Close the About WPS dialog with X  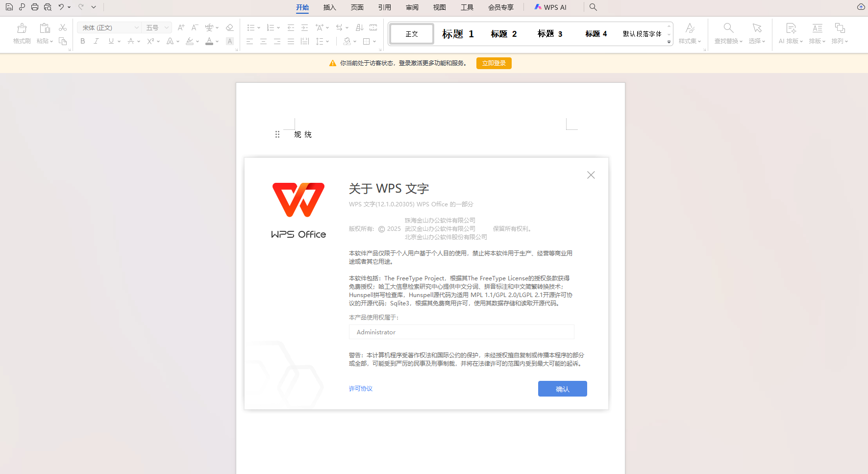(x=591, y=175)
